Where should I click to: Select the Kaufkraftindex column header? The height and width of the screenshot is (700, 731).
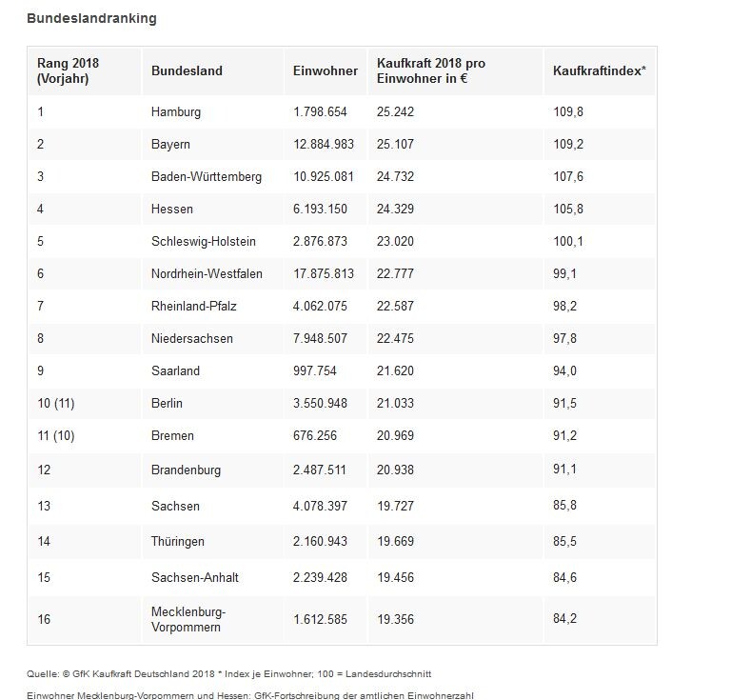point(600,70)
